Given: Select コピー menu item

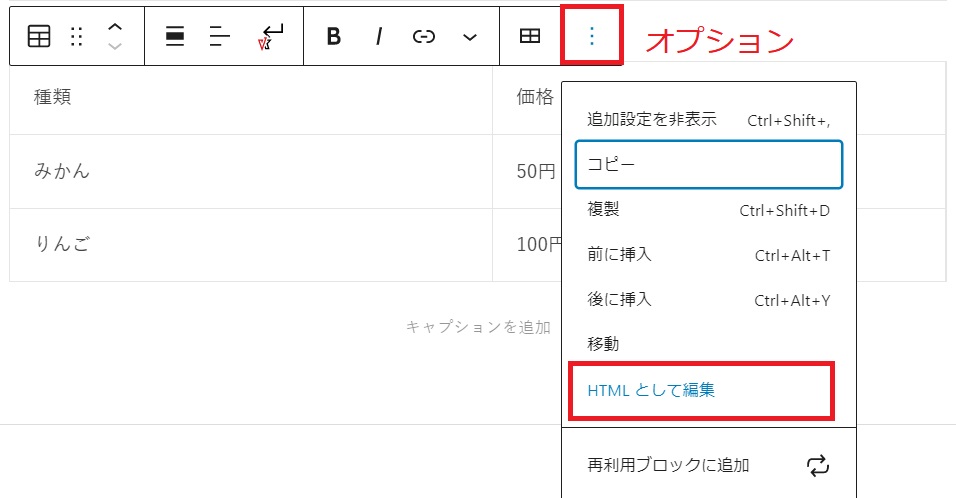Looking at the screenshot, I should pyautogui.click(x=708, y=165).
